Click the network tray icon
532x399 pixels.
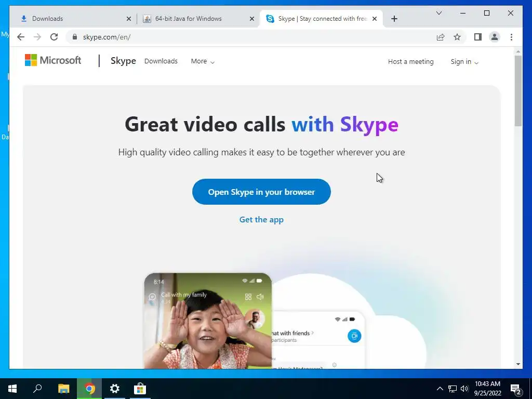pos(453,389)
